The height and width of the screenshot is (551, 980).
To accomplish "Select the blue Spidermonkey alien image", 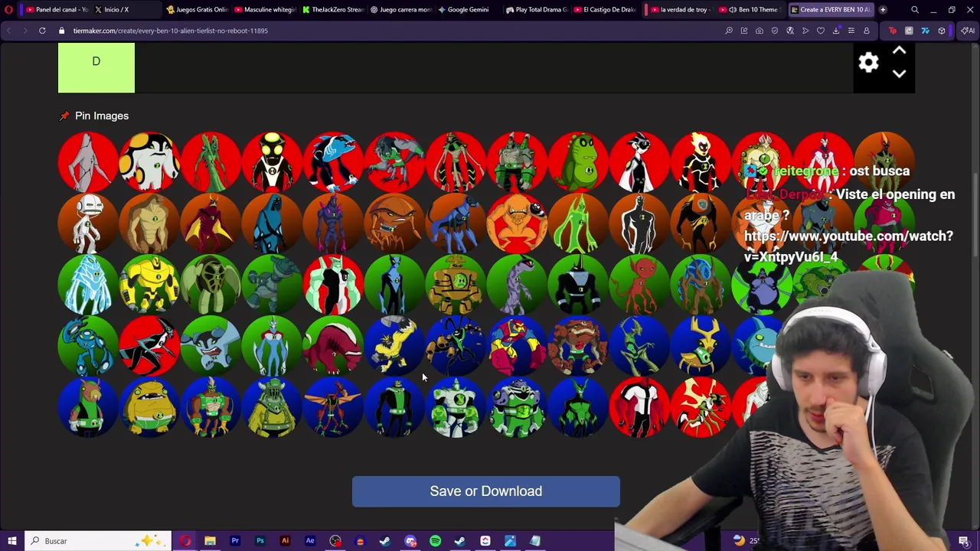I will coord(456,223).
